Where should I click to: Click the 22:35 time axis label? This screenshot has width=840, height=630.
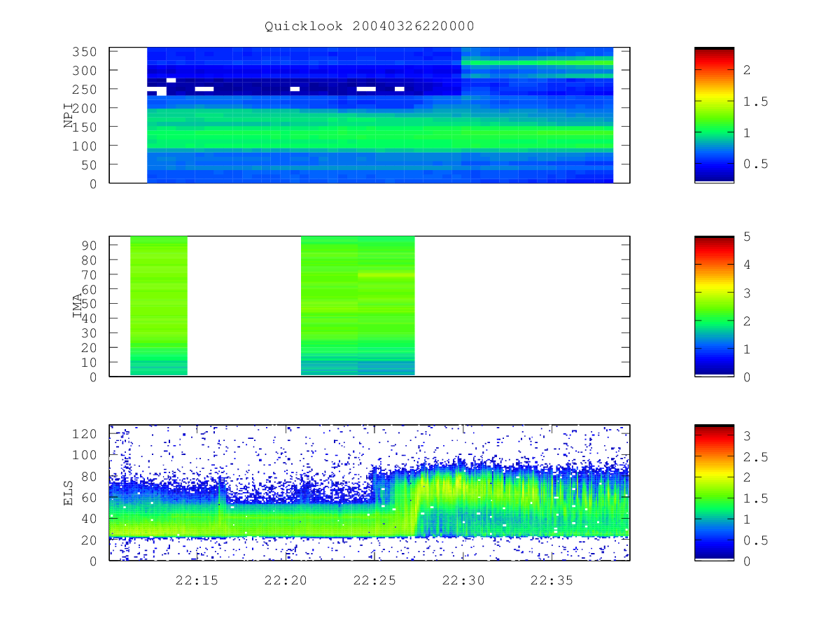pyautogui.click(x=552, y=580)
